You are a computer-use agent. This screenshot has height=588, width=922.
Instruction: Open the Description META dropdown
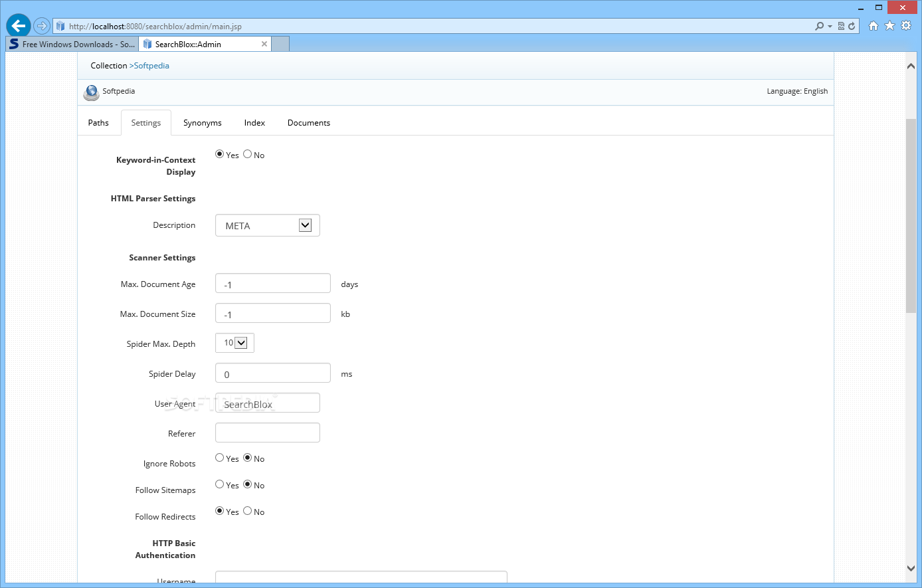tap(268, 225)
